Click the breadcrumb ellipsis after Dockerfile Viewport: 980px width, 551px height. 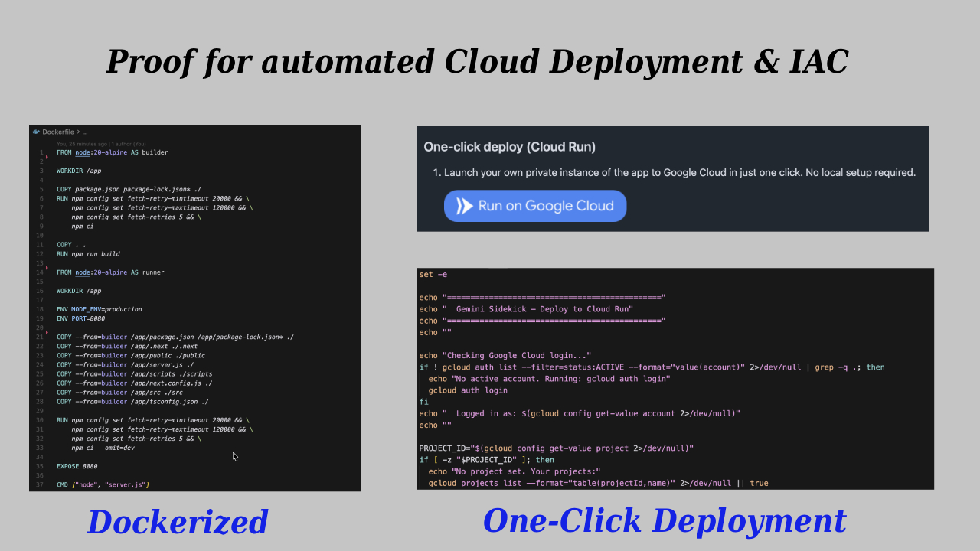point(84,132)
